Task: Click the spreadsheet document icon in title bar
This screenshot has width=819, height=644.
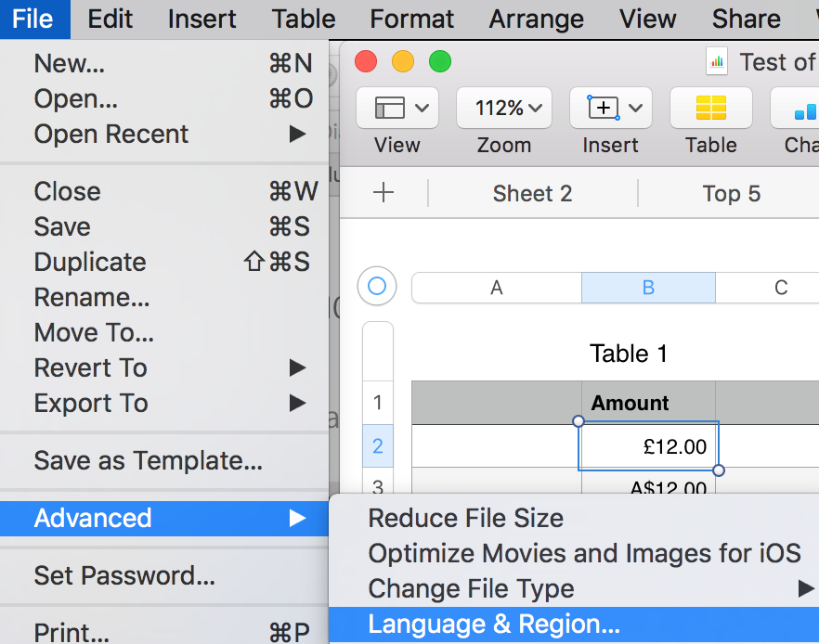Action: click(717, 62)
